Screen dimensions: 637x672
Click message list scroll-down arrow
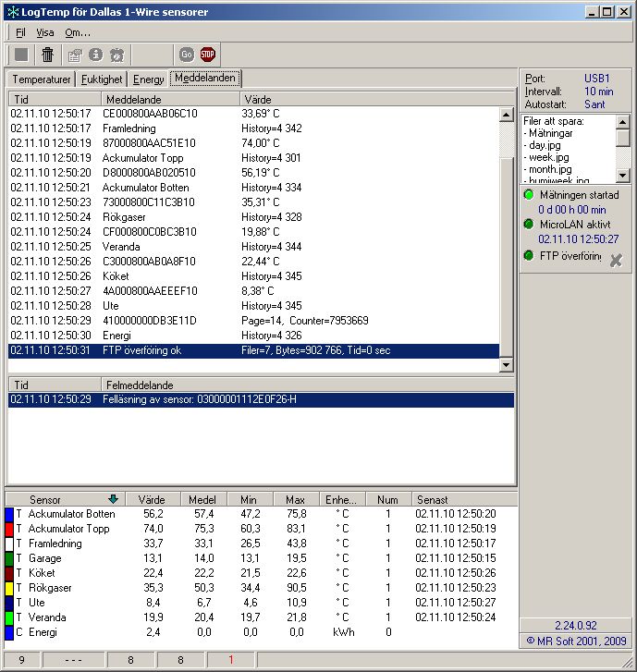[506, 365]
